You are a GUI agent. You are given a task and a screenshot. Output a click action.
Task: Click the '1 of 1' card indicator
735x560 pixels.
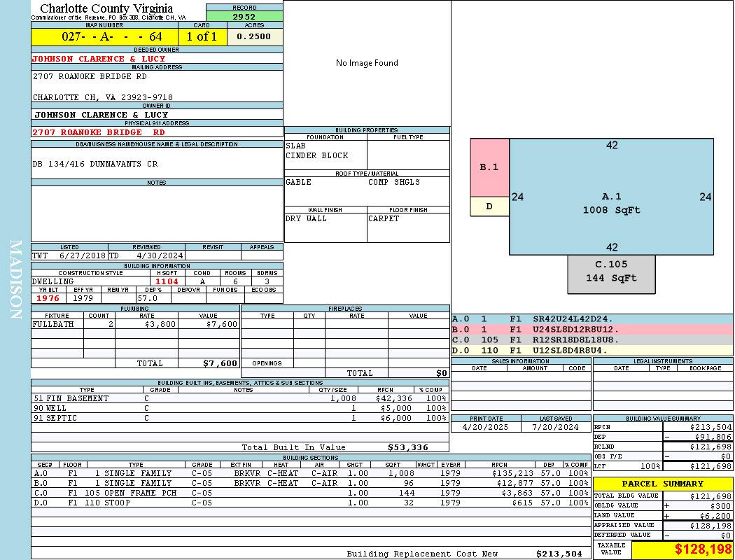click(x=202, y=36)
